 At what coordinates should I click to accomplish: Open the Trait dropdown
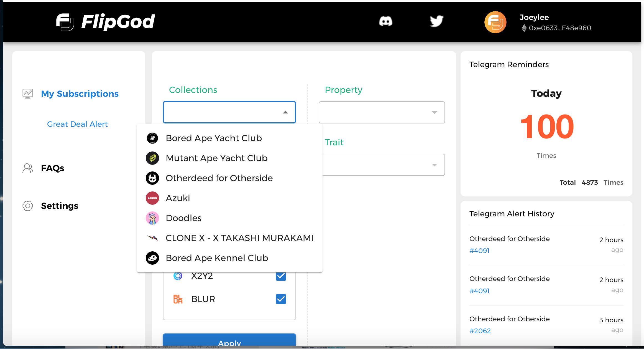(x=384, y=165)
